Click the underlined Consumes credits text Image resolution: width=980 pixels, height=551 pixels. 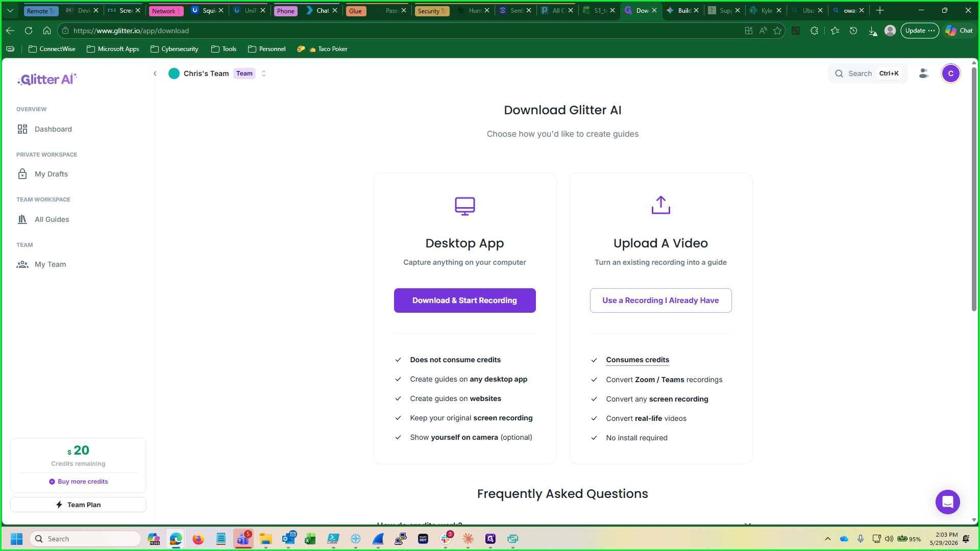tap(638, 360)
